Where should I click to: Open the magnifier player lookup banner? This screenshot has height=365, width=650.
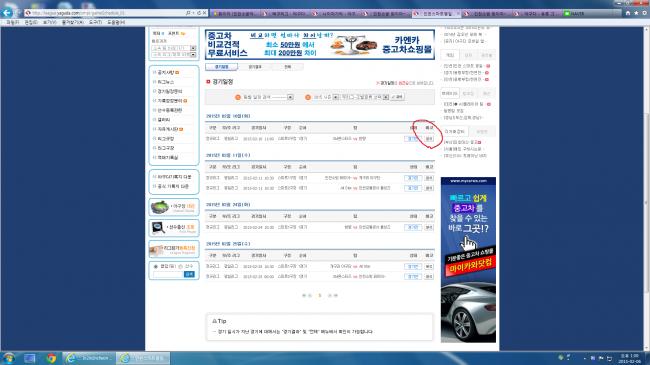[174, 228]
